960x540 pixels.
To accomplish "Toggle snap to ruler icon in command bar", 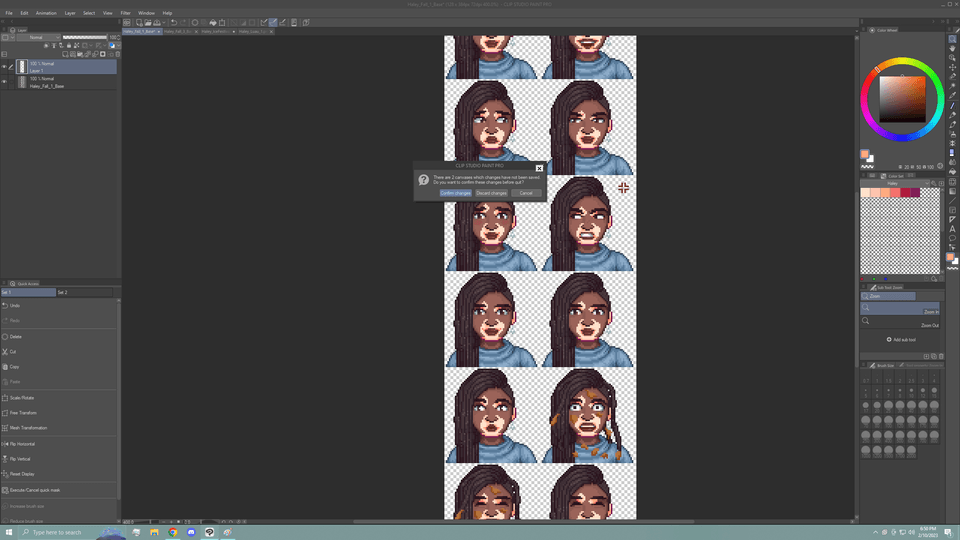I will pos(263,23).
